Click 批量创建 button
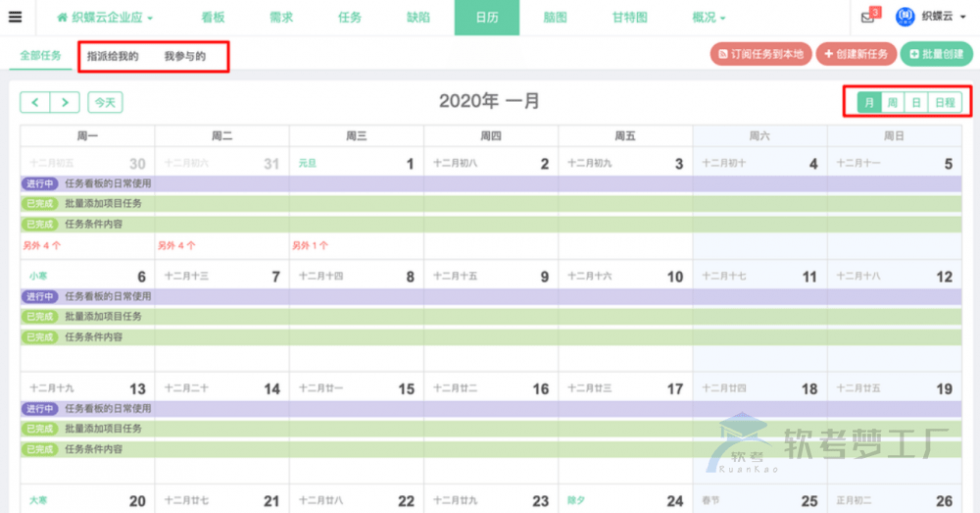Viewport: 980px width, 513px height. click(x=936, y=54)
